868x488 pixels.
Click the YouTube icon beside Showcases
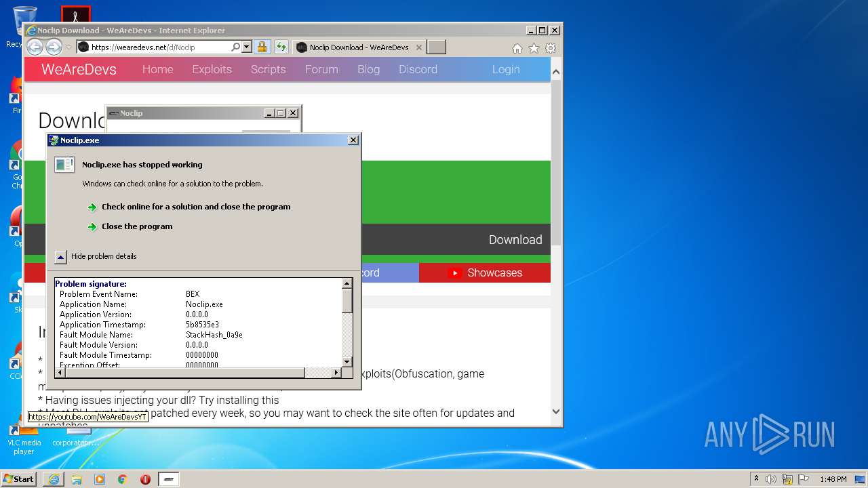(x=454, y=272)
